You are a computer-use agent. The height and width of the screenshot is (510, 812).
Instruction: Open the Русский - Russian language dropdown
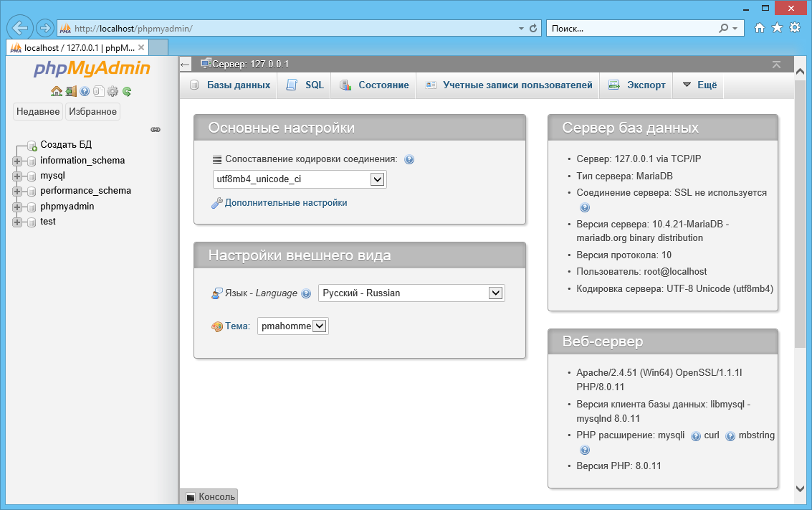click(411, 293)
